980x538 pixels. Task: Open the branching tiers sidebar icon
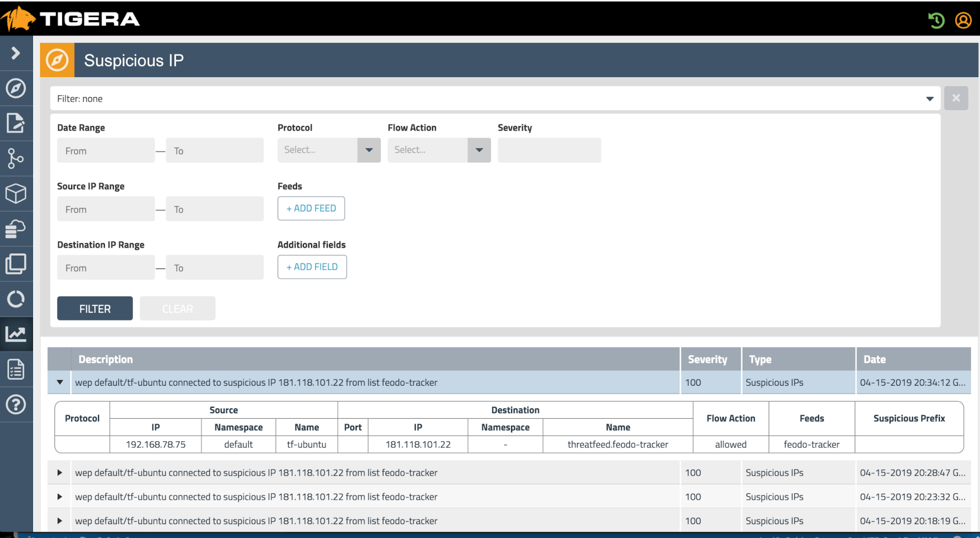point(16,158)
